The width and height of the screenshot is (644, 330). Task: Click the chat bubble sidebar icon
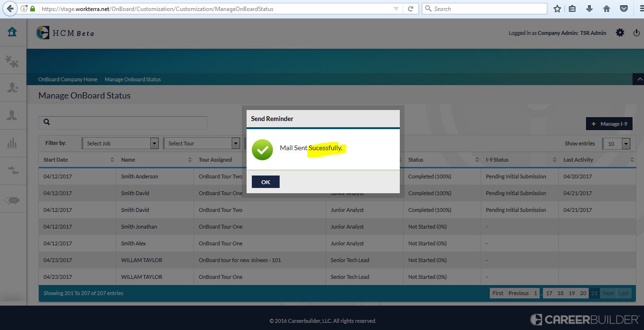point(12,200)
